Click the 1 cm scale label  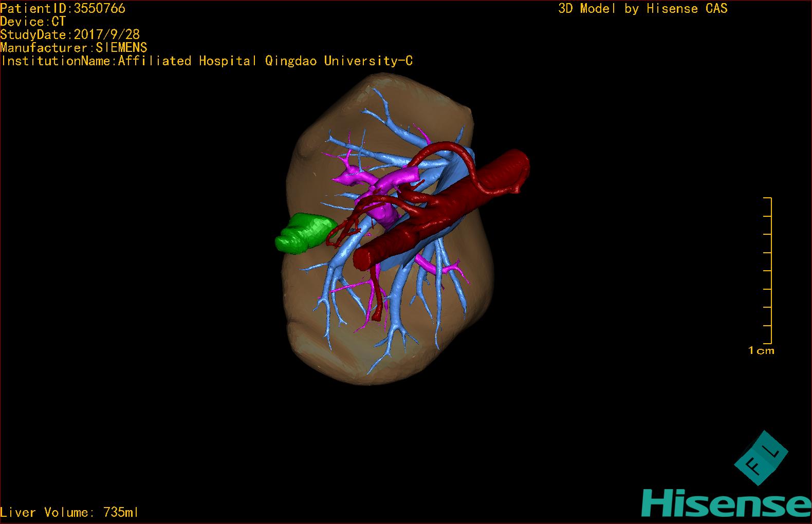(x=761, y=350)
